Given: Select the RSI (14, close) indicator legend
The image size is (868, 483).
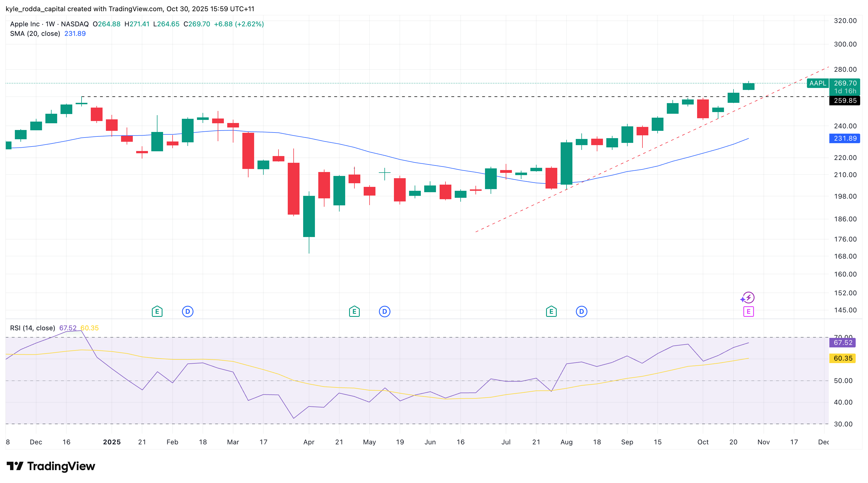Looking at the screenshot, I should coord(32,328).
